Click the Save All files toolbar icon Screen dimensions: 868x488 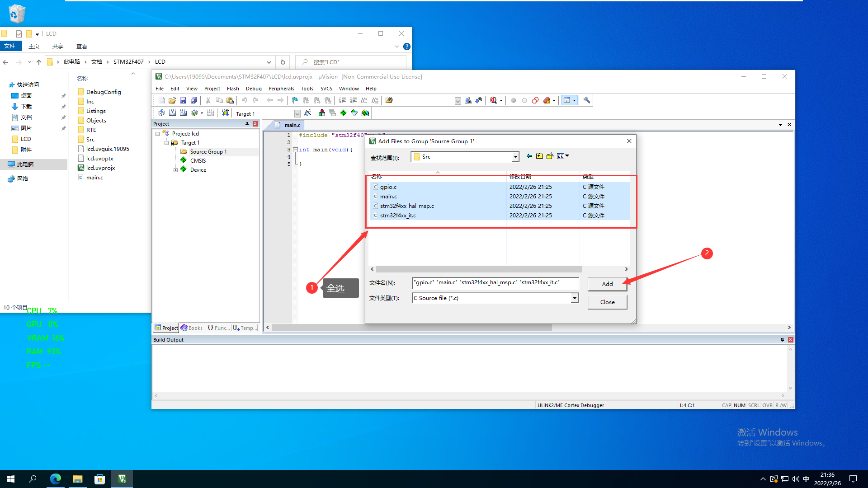194,100
